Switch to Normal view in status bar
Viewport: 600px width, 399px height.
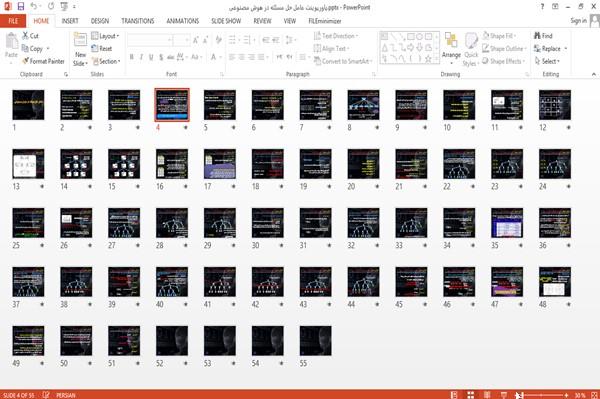pyautogui.click(x=454, y=395)
